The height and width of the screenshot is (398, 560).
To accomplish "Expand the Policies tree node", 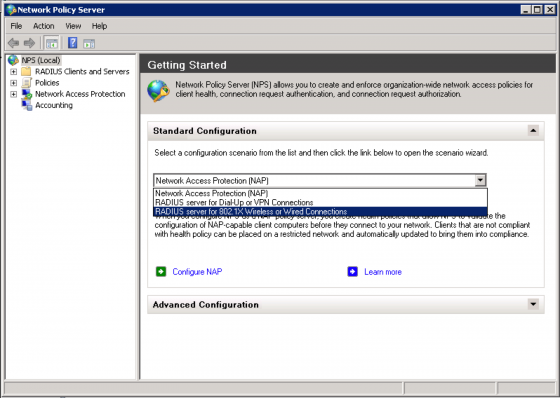I will tap(14, 83).
